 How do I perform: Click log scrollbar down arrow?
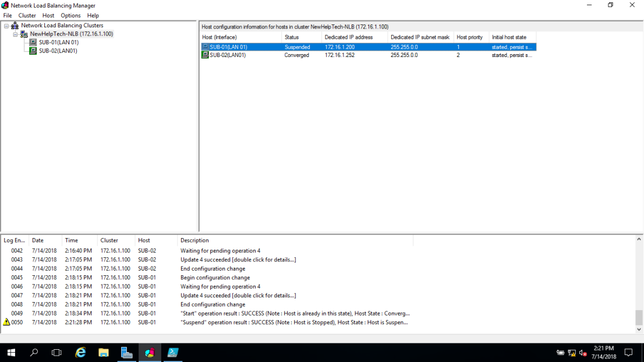coord(639,329)
